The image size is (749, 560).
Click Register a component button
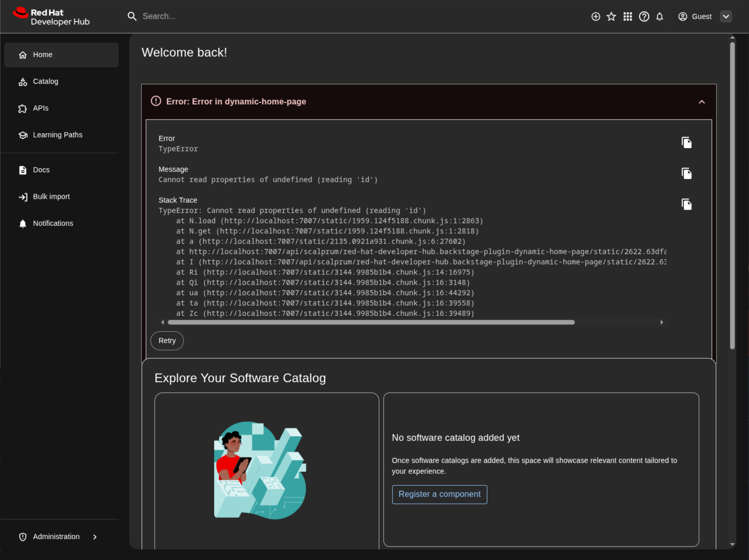439,494
